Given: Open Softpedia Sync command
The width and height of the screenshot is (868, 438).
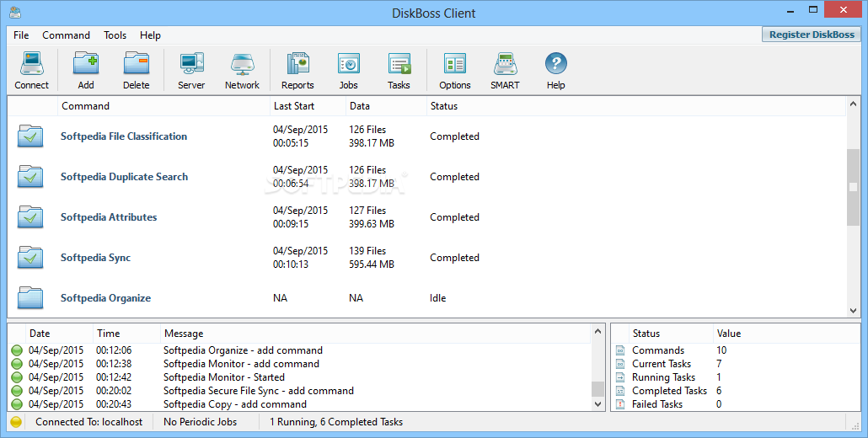Looking at the screenshot, I should pyautogui.click(x=96, y=257).
